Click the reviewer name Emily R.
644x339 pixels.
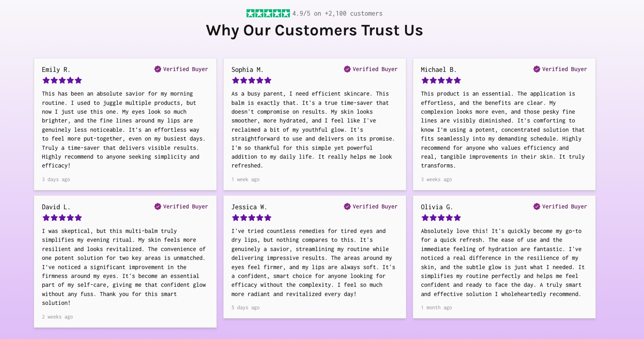(56, 70)
